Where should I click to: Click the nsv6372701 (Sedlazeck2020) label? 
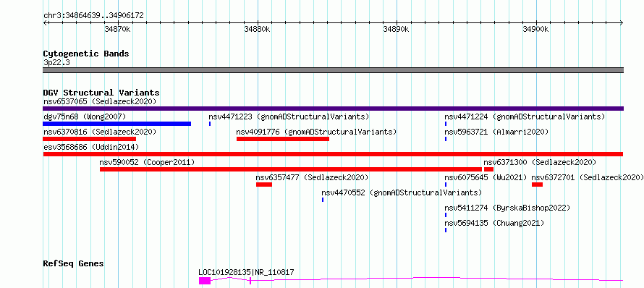588,177
